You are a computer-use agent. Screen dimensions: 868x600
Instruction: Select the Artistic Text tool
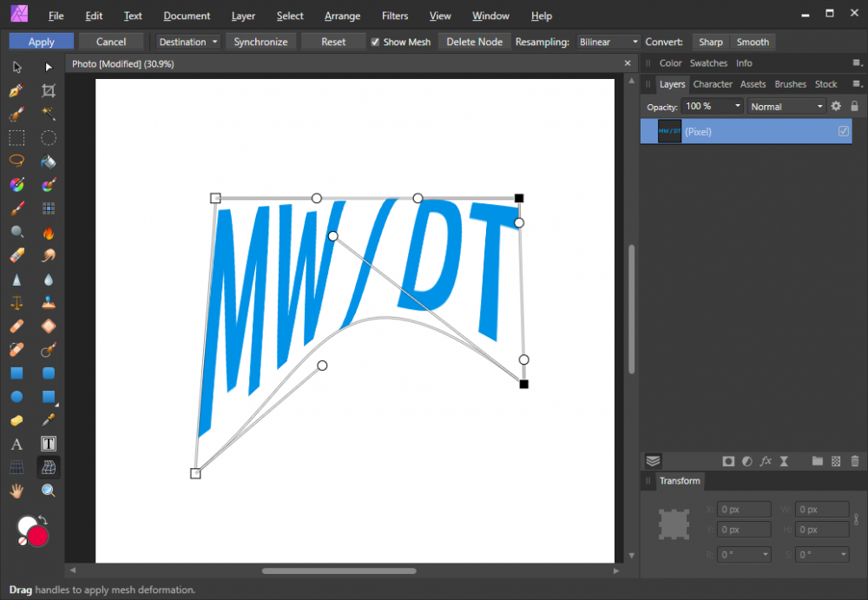coord(16,445)
